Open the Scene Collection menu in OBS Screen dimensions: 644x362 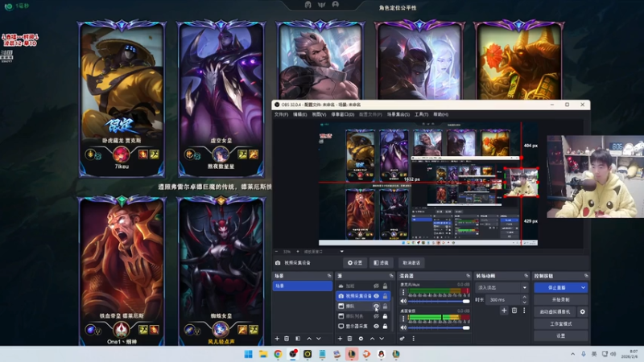(398, 114)
